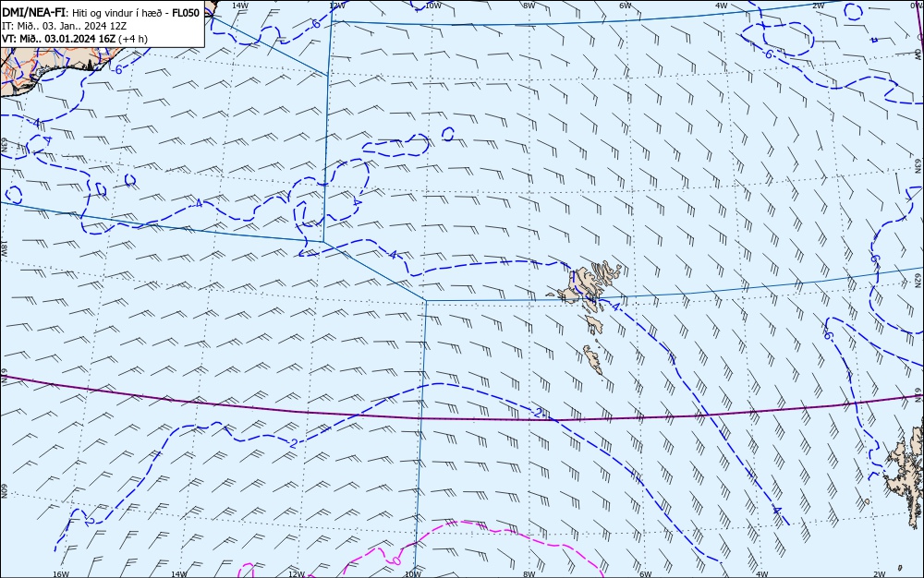Viewport: 924px width, 578px height.
Task: Click the magenta 0 isotherm label
Action: [x=397, y=560]
